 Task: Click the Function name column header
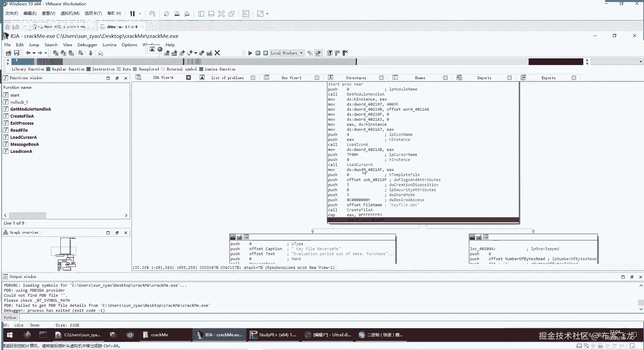tap(66, 87)
